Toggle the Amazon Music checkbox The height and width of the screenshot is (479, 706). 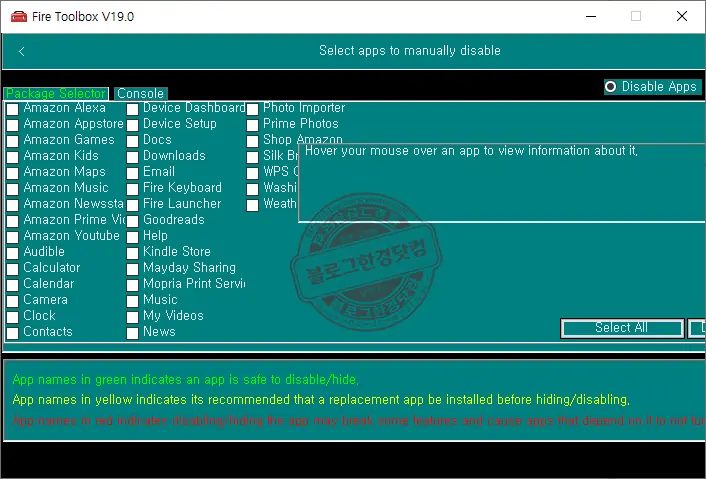click(13, 189)
